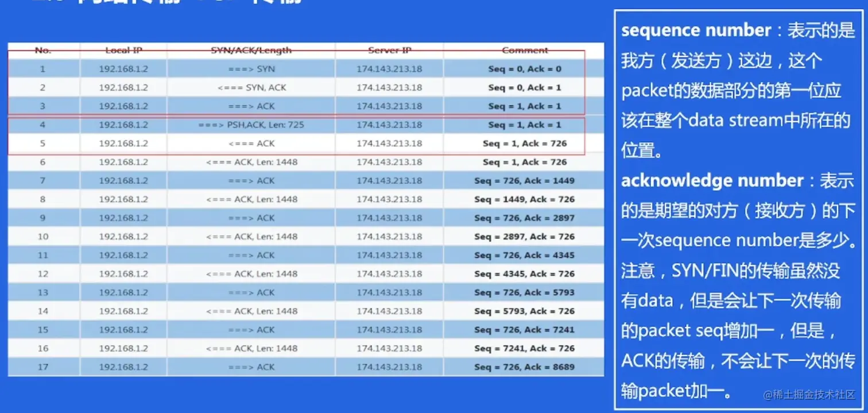
Task: Select the "Comment" column header
Action: pos(525,51)
